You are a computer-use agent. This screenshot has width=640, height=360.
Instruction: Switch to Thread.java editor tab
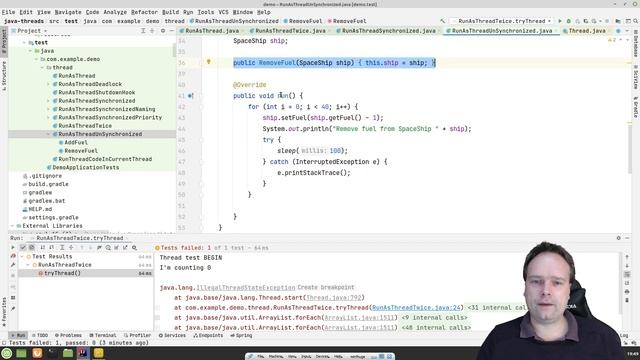587,31
